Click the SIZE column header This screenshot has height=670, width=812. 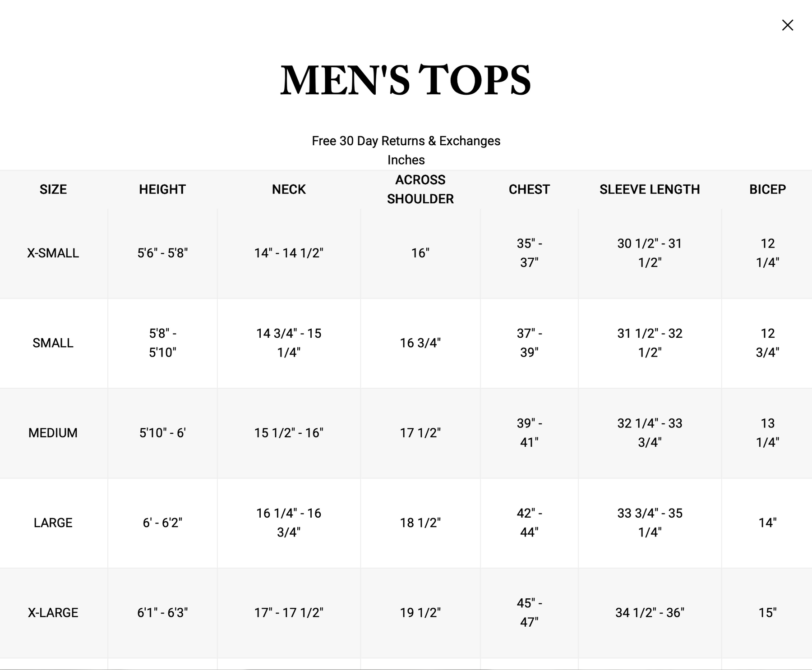pyautogui.click(x=53, y=189)
